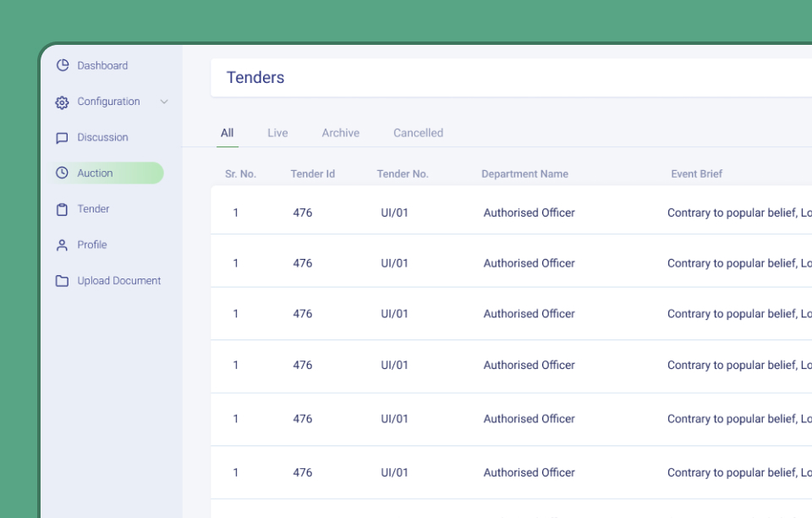
Task: Click the Configuration gear icon
Action: [x=62, y=102]
